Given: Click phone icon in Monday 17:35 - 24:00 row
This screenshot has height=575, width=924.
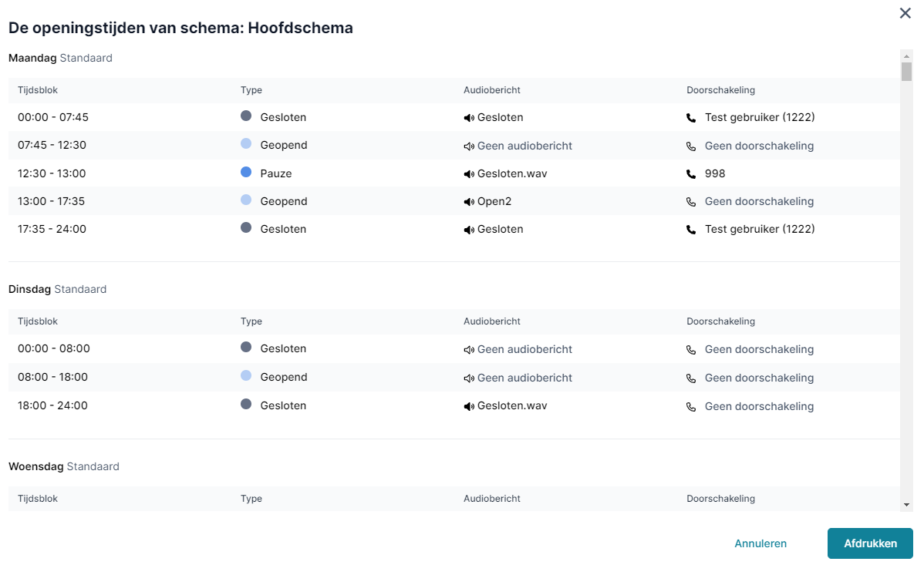Looking at the screenshot, I should point(691,230).
